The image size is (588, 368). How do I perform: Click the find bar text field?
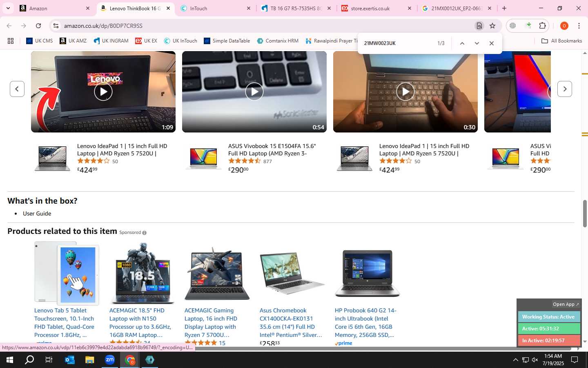[x=398, y=43]
